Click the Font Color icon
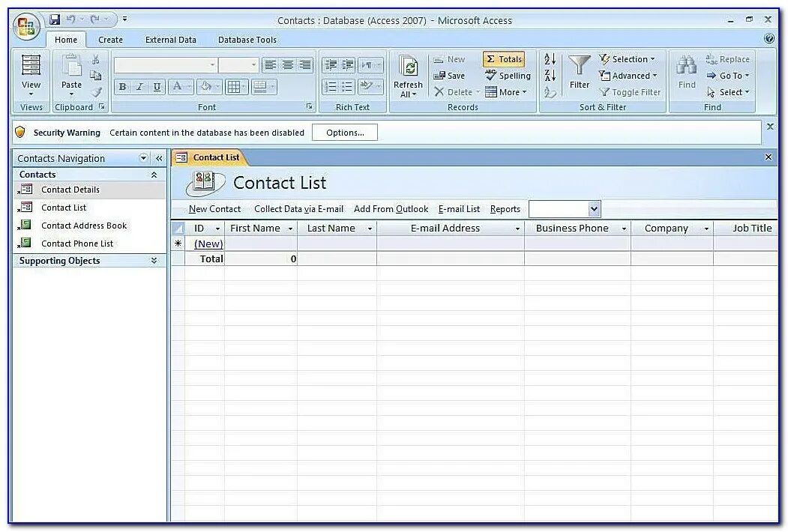Image resolution: width=788 pixels, height=532 pixels. tap(178, 87)
